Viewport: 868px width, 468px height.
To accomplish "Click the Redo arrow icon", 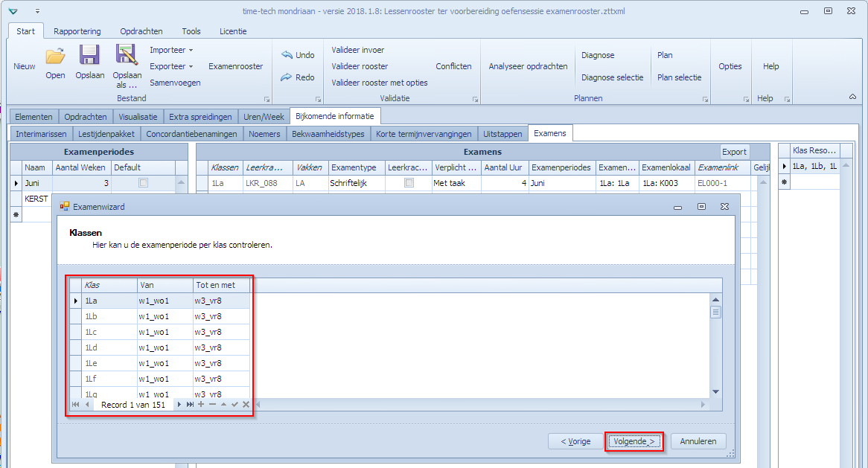I will coord(286,77).
